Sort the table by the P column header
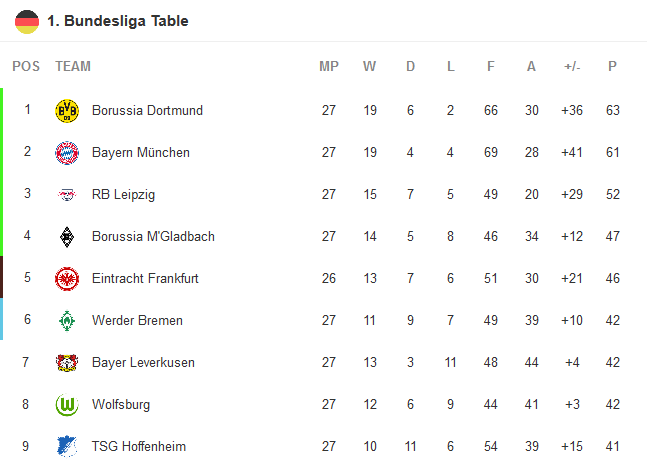The width and height of the screenshot is (647, 464). [612, 67]
